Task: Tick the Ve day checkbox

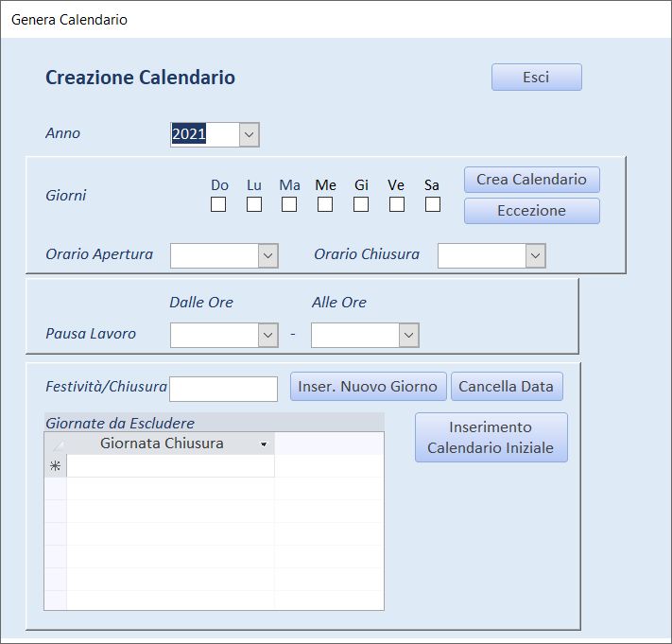Action: [397, 204]
